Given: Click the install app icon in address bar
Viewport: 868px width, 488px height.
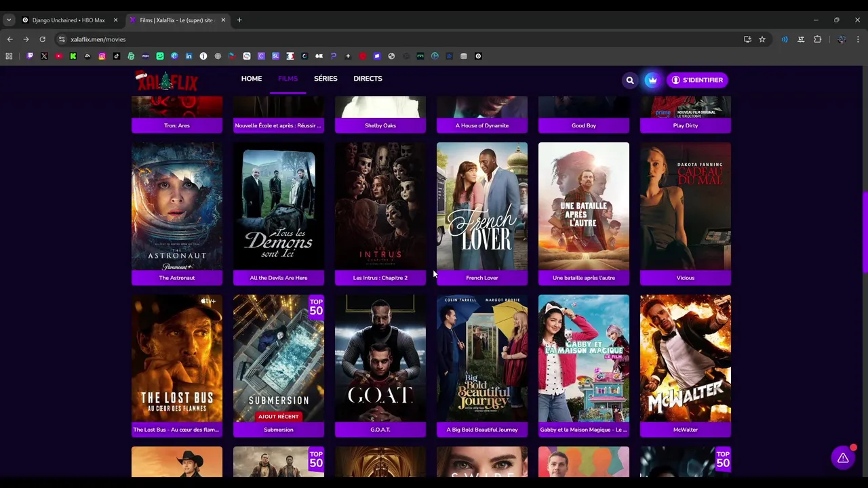Looking at the screenshot, I should (x=747, y=39).
